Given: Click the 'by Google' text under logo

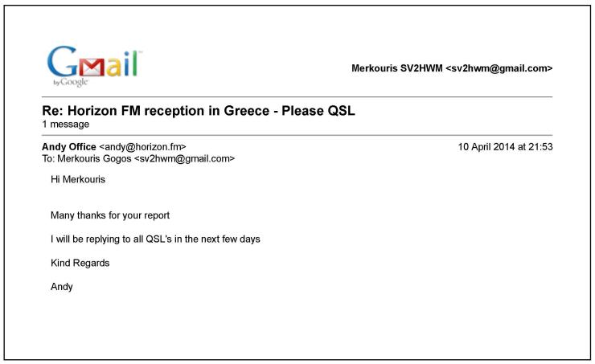Looking at the screenshot, I should [x=71, y=82].
